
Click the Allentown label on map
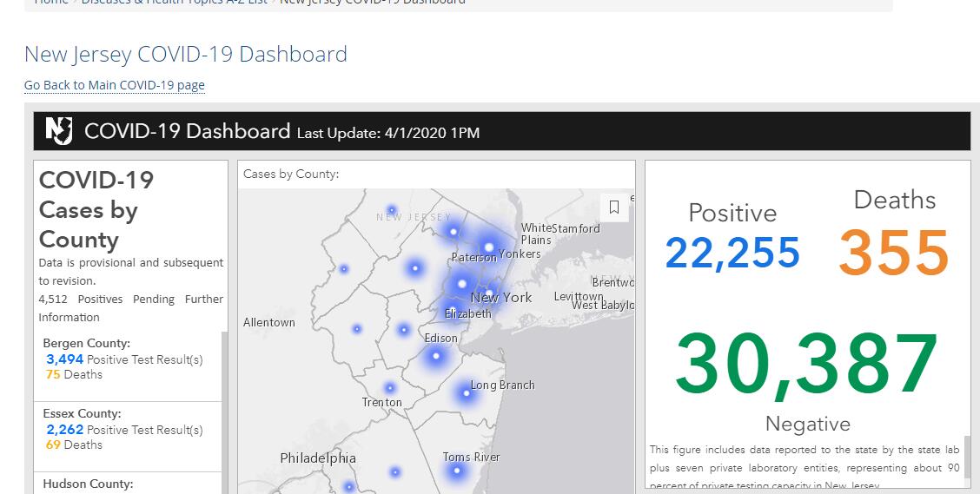tap(268, 322)
